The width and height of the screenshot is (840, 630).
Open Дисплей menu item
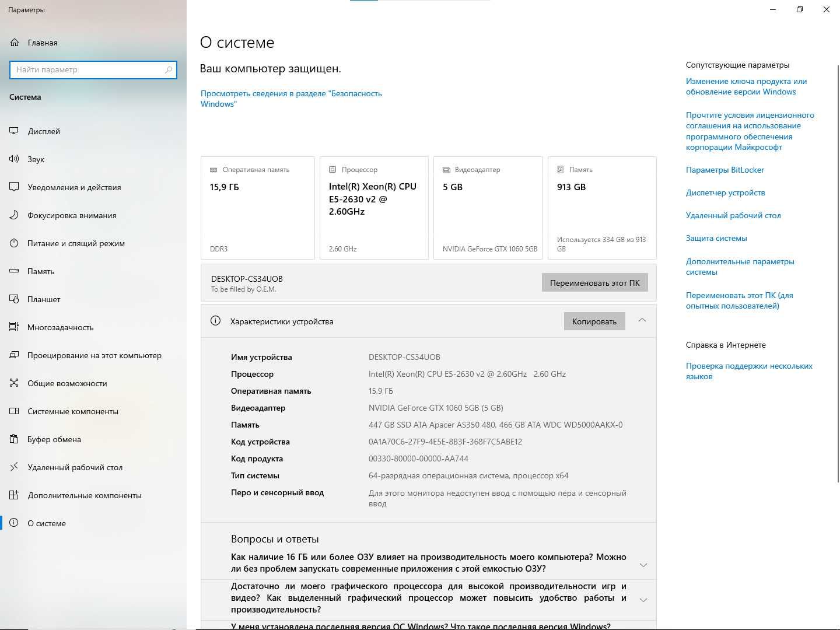[93, 131]
